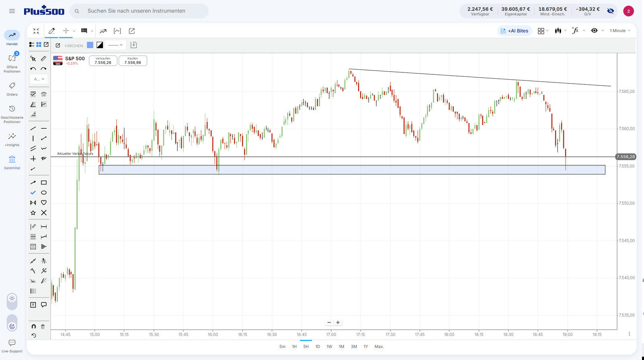Click the instrument search field
Image resolution: width=644 pixels, height=360 pixels.
(139, 11)
